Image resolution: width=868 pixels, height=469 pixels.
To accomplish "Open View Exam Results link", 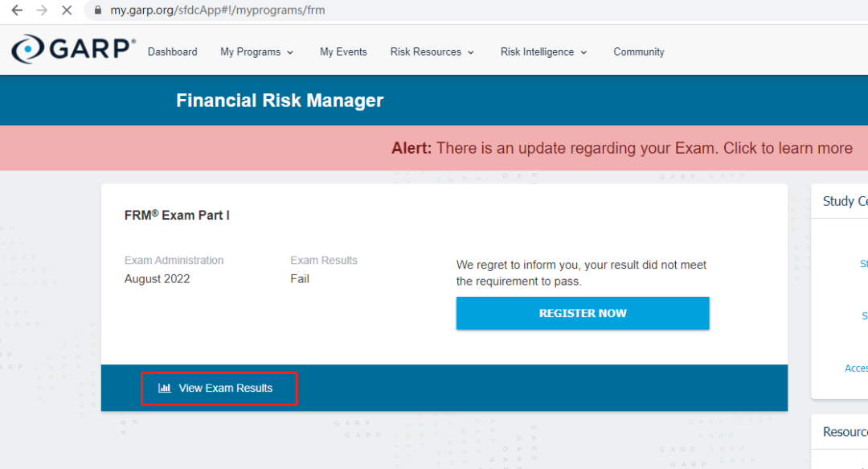I will tap(219, 388).
